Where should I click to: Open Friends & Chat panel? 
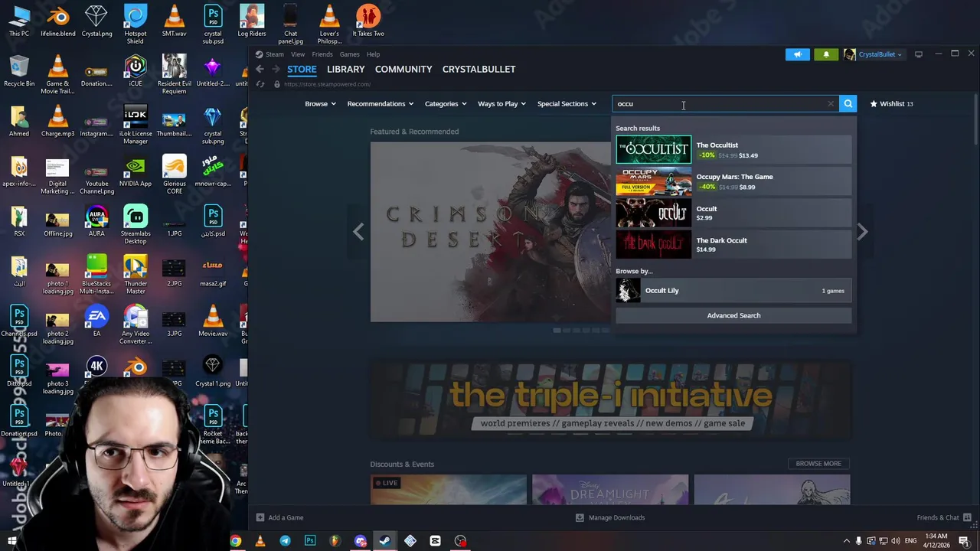click(x=943, y=517)
